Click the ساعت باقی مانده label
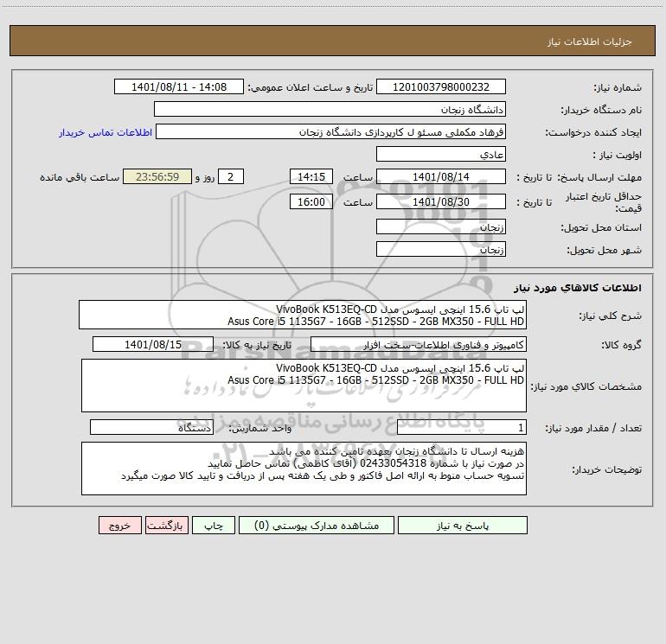Viewport: 666px width, 644px height. pyautogui.click(x=80, y=177)
